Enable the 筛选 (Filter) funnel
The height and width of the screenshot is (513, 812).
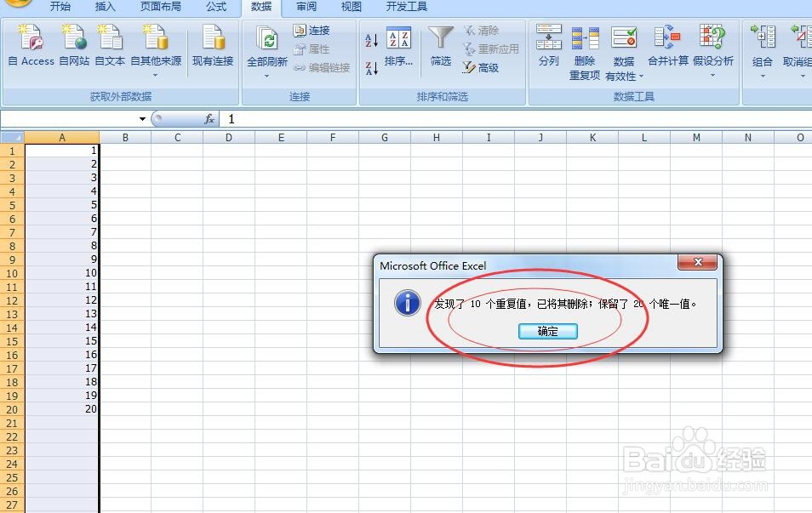pyautogui.click(x=440, y=47)
